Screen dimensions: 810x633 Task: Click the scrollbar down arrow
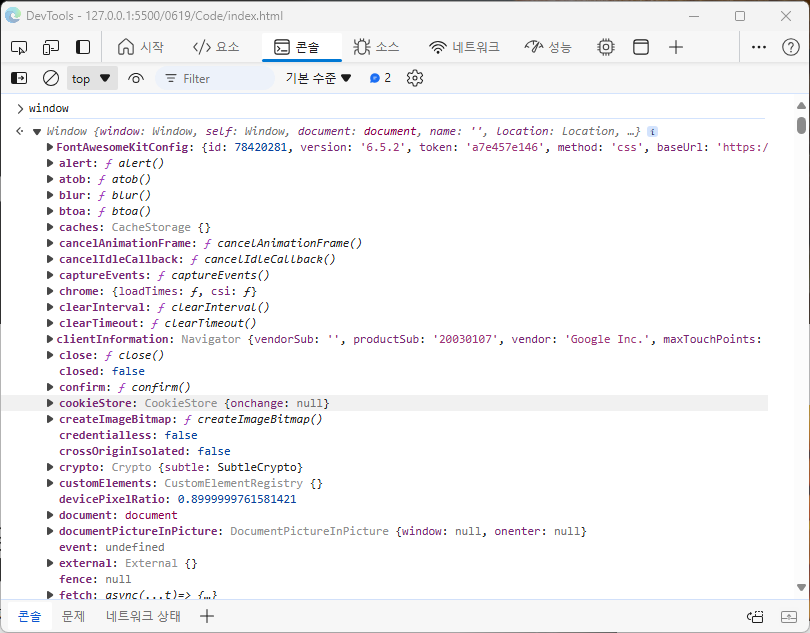pyautogui.click(x=801, y=587)
